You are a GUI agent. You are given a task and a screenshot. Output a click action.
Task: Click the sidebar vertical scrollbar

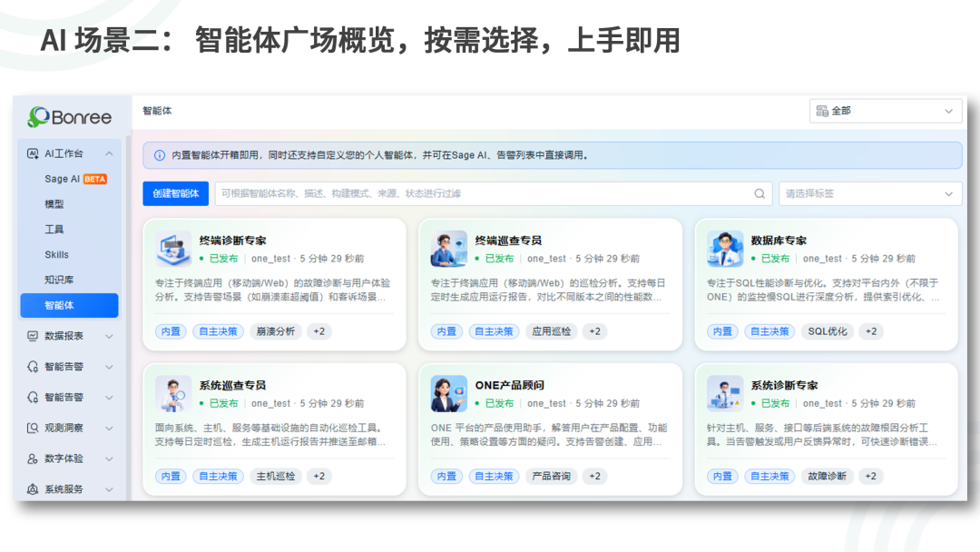129,319
